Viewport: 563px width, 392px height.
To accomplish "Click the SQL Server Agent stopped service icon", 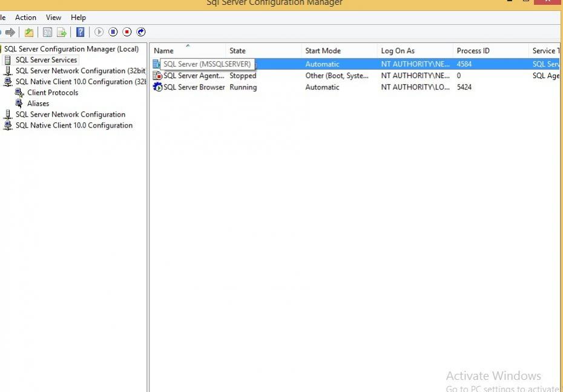I will coord(157,76).
